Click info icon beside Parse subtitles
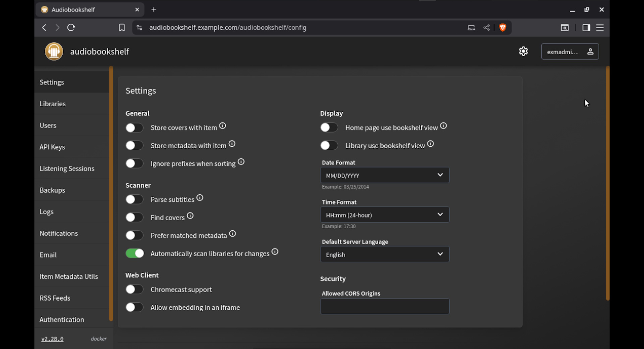This screenshot has height=349, width=644. 200,198
